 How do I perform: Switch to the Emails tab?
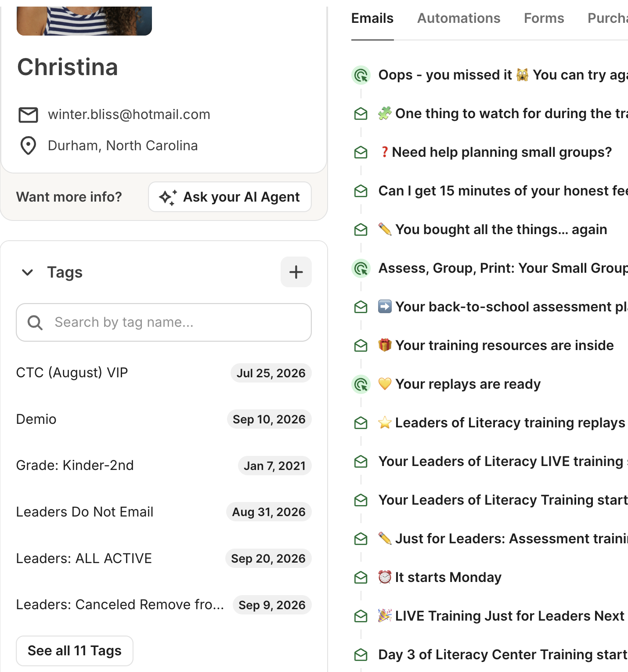tap(372, 18)
